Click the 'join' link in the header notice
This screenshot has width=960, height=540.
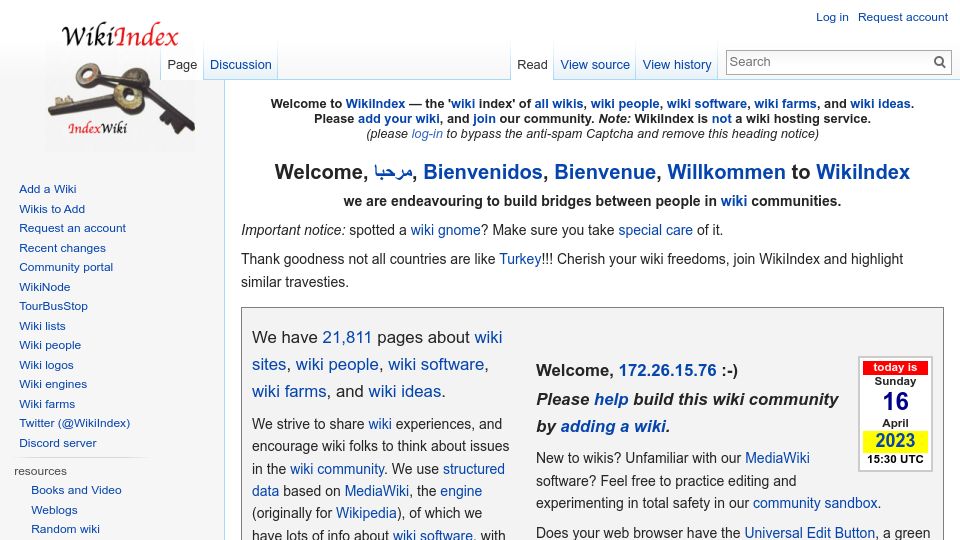(484, 119)
